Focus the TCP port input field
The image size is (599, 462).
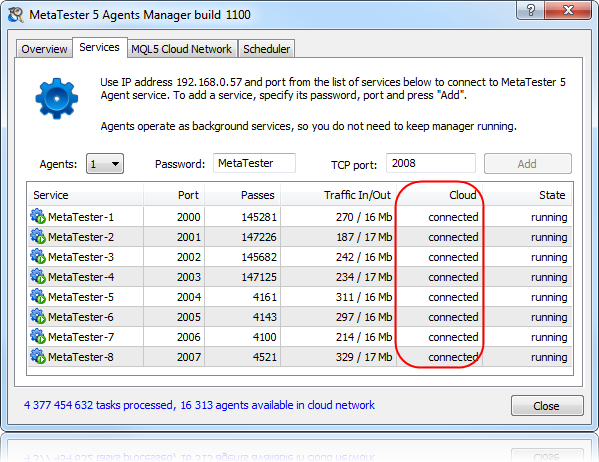[x=431, y=163]
